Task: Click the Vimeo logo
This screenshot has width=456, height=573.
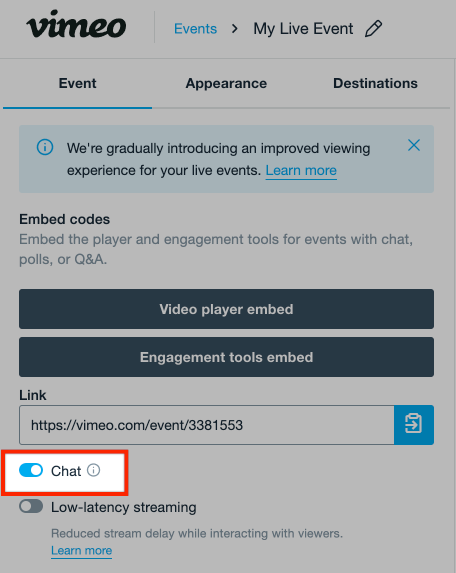Action: tap(76, 24)
